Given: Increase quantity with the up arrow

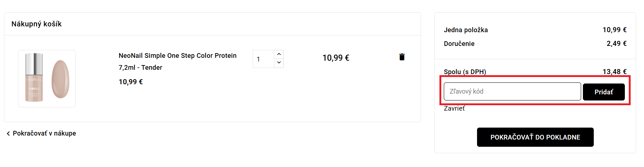Looking at the screenshot, I should click(x=279, y=54).
